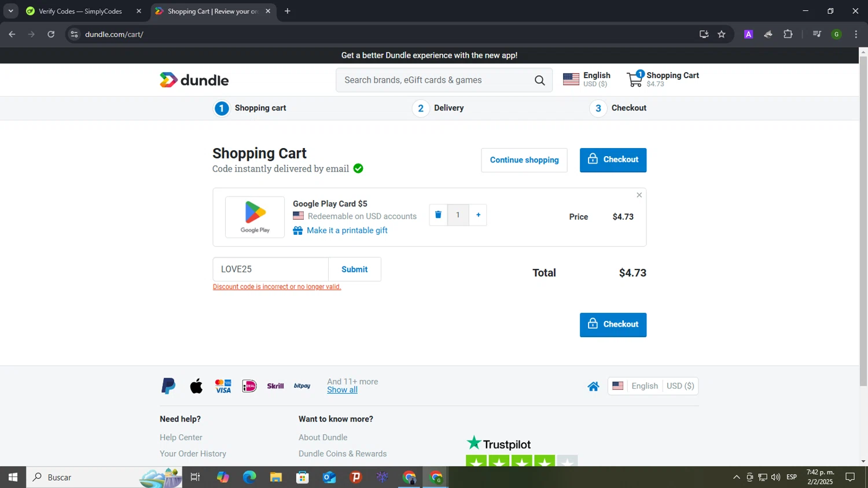868x488 pixels.
Task: Click the Google Play card thumbnail
Action: (x=255, y=217)
